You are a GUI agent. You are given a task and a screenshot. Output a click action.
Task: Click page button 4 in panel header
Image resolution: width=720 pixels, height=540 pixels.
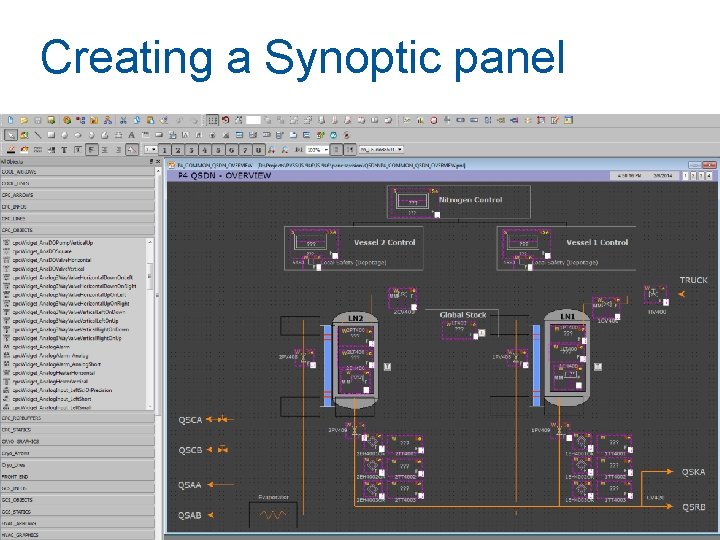coord(709,176)
